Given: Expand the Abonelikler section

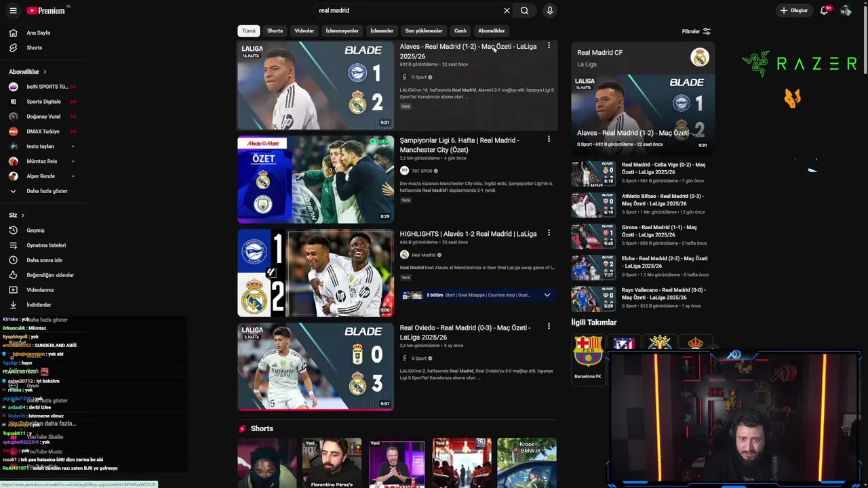Looking at the screenshot, I should point(28,72).
